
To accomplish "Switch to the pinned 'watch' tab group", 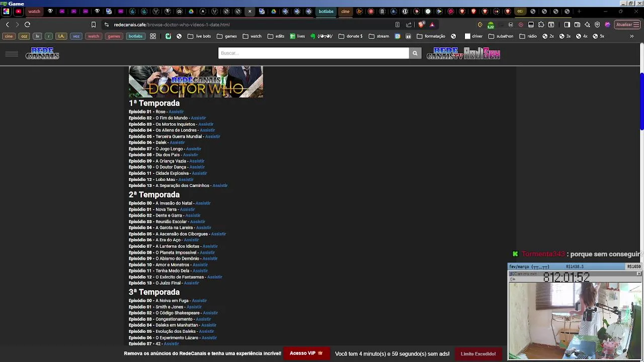I will click(34, 11).
